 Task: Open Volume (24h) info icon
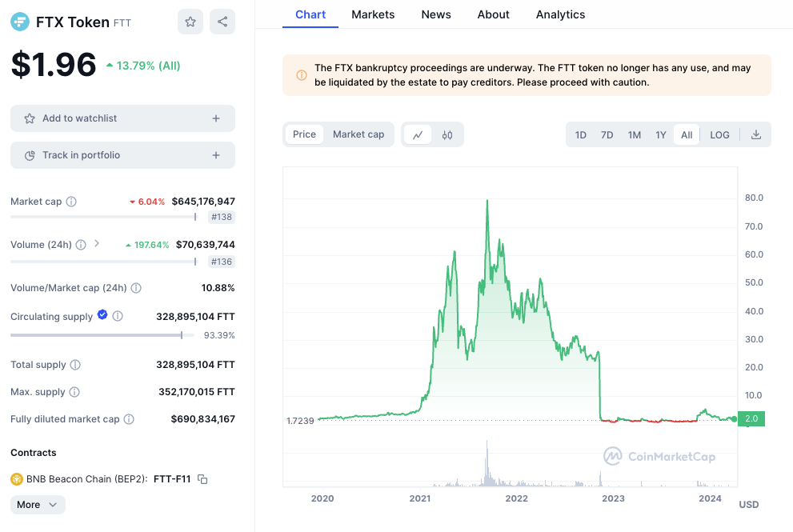[x=81, y=245]
